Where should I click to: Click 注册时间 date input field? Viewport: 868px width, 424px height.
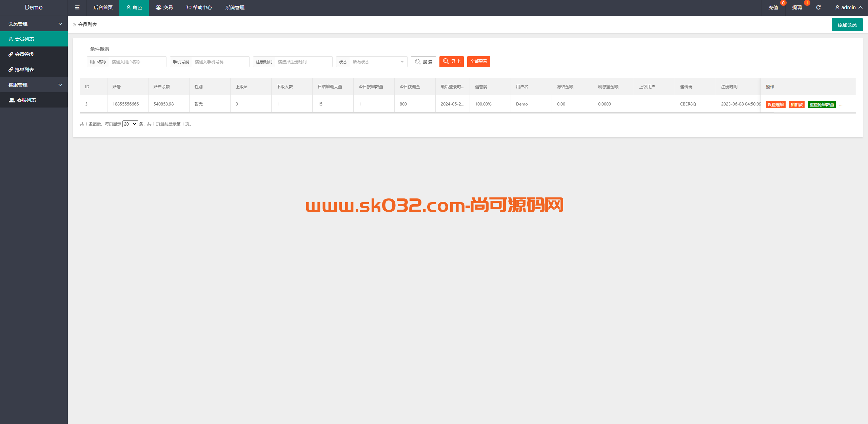304,61
